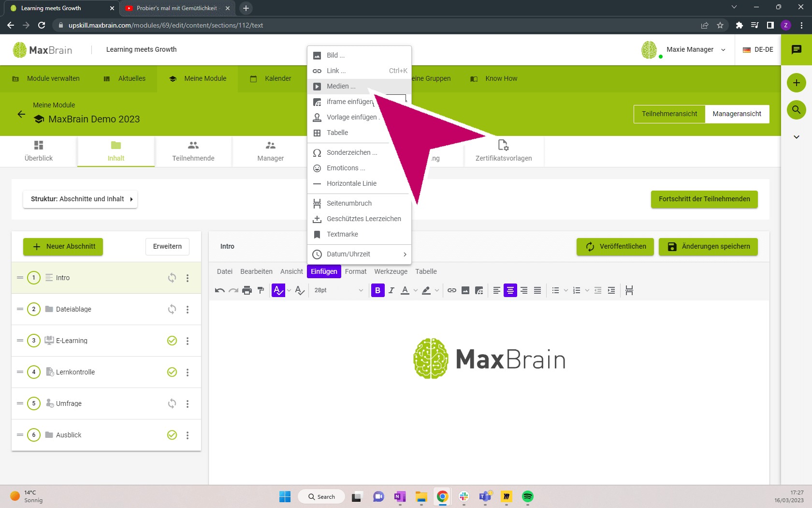Screen dimensions: 812x508
Task: Expand Struktur: Abschnitte und Inhalt dropdown
Action: click(80, 199)
